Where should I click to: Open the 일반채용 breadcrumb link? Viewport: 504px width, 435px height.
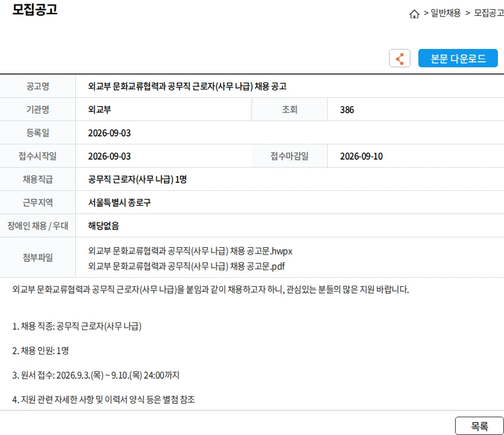click(445, 13)
